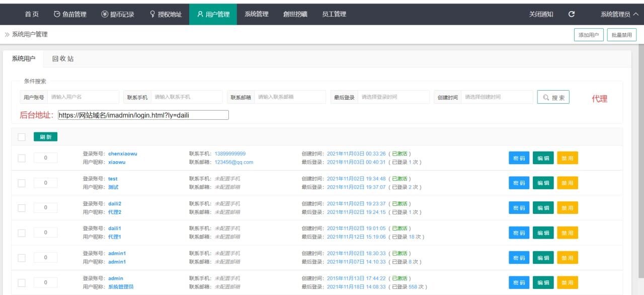Check the checkbox for admin row

click(x=22, y=282)
